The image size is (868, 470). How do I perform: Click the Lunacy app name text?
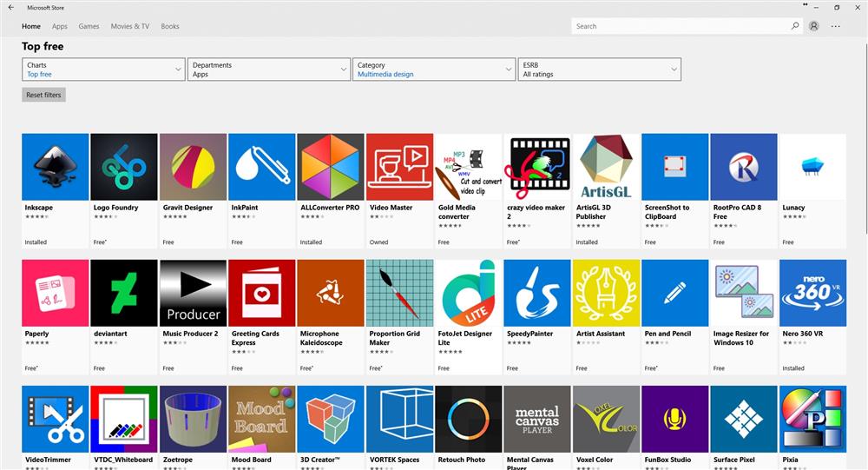click(x=793, y=208)
